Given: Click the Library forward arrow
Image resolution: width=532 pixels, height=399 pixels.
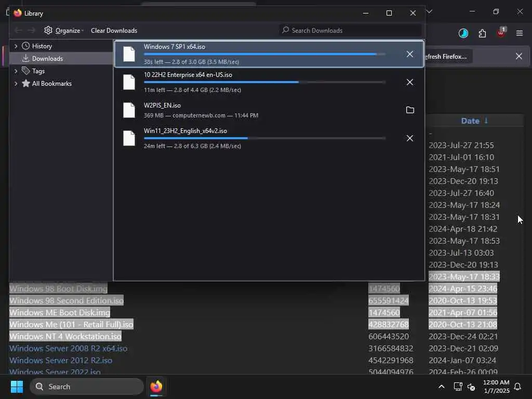Looking at the screenshot, I should pos(31,31).
